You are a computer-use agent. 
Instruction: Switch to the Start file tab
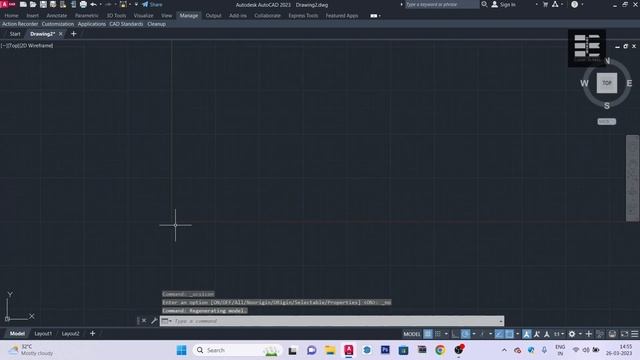point(15,34)
